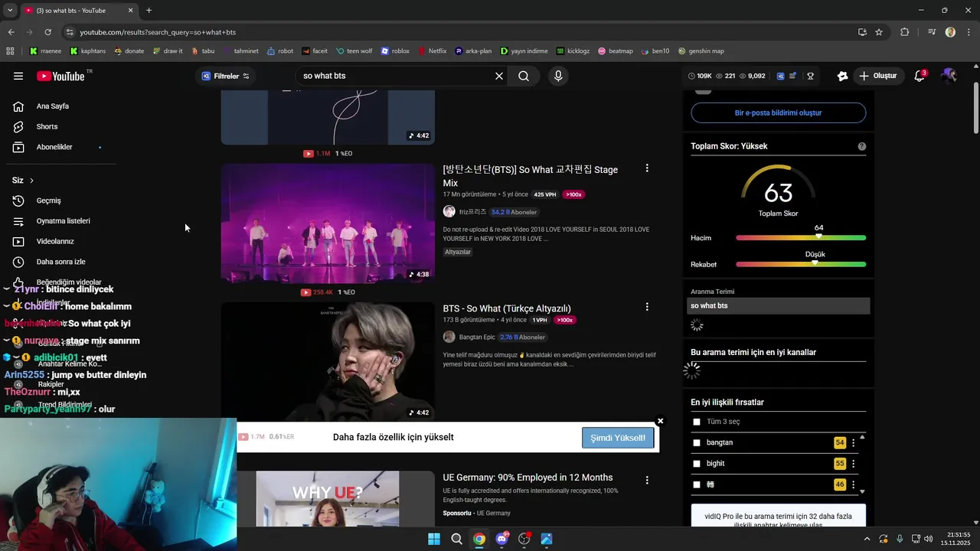Check the Tüm 3 seç checkbox
The image size is (980, 551).
click(697, 422)
